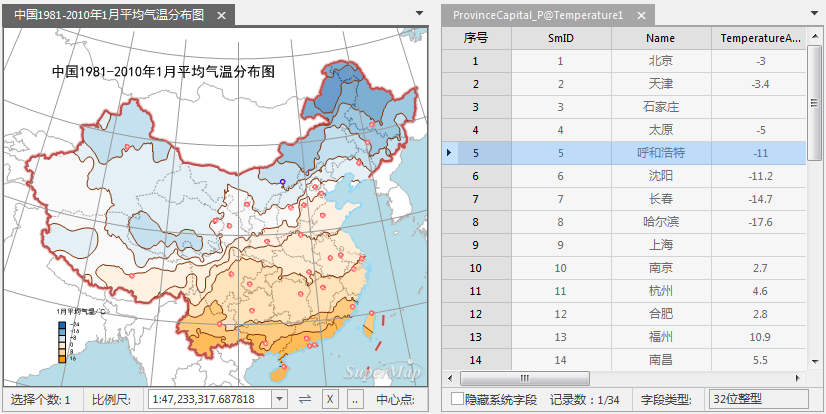Toggle the 隐藏系统字段 checkbox
Screen dimensions: 826x414
[457, 399]
